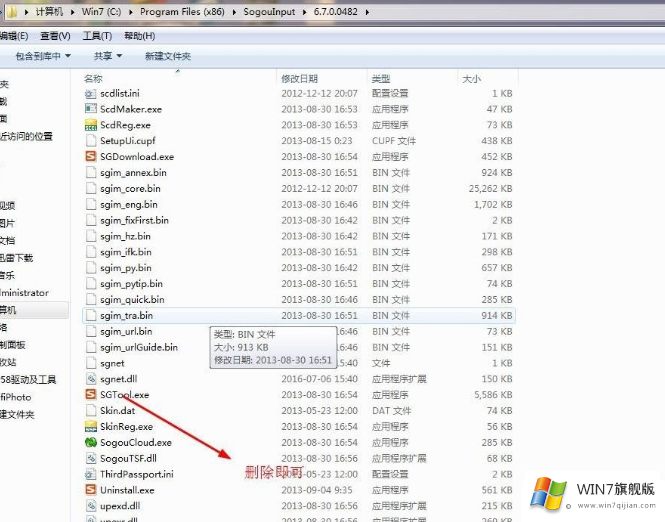Image resolution: width=665 pixels, height=522 pixels.
Task: Click the sgim_hz.bin file icon
Action: click(90, 236)
